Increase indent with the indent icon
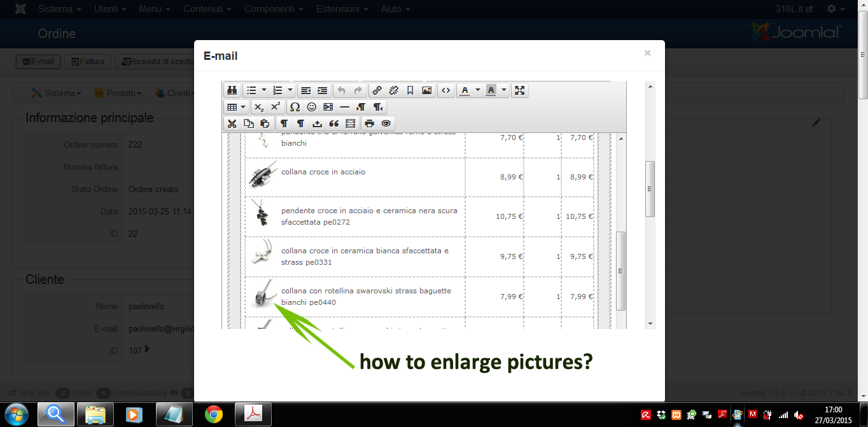This screenshot has width=868, height=427. [x=323, y=90]
